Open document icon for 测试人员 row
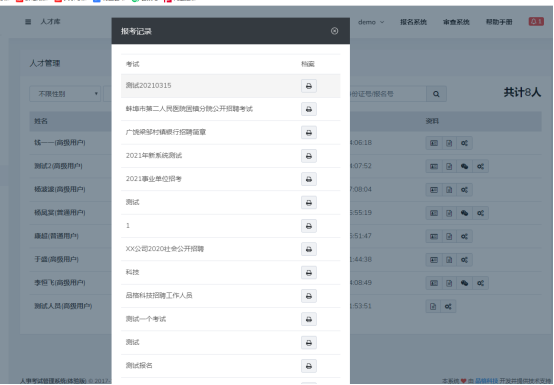The height and width of the screenshot is (385, 554). pyautogui.click(x=433, y=306)
